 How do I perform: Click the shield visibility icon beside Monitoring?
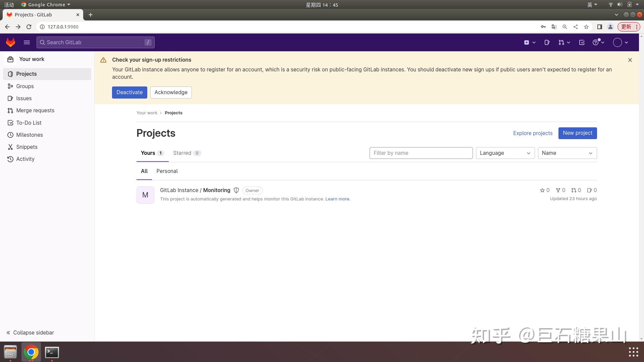click(x=236, y=190)
